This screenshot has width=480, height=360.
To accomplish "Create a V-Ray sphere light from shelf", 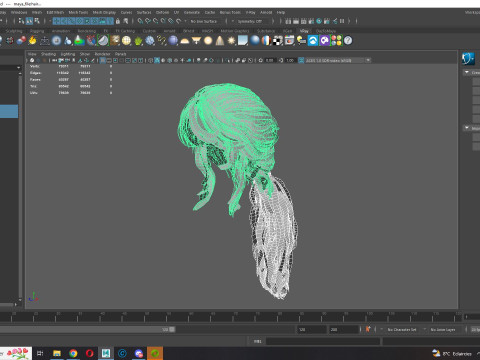I will (x=208, y=41).
